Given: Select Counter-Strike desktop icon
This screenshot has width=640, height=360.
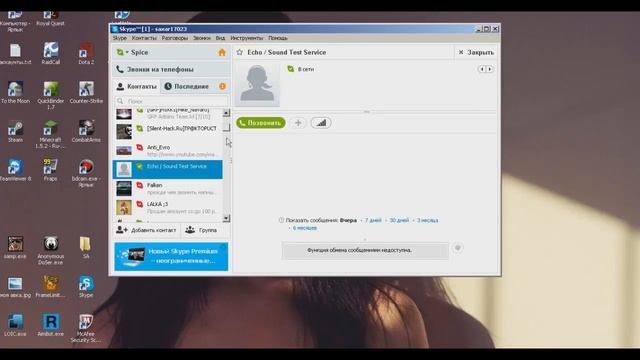Looking at the screenshot, I should click(86, 92).
